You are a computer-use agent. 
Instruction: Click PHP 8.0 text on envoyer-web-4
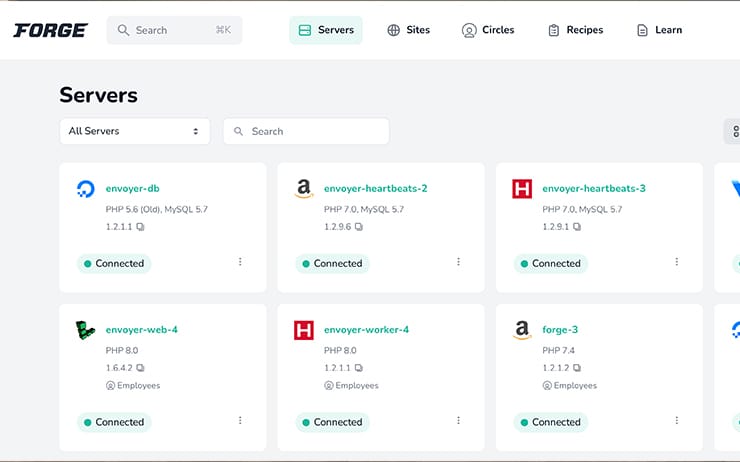122,350
